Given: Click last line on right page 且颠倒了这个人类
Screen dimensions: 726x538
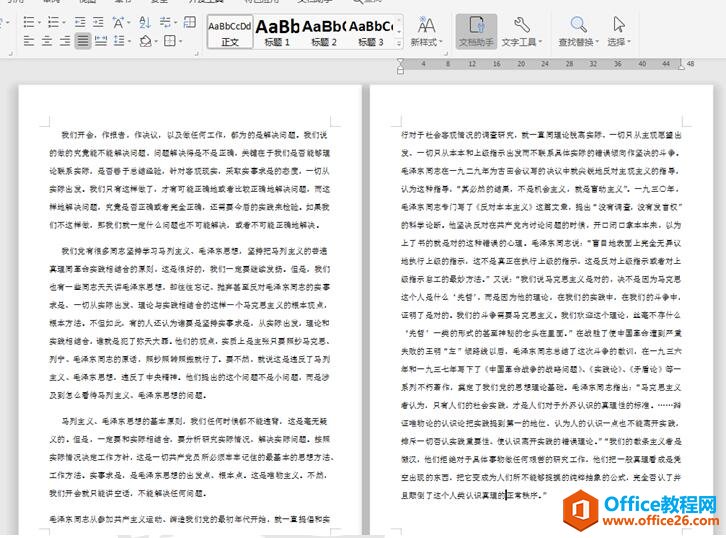Looking at the screenshot, I should [x=474, y=495].
